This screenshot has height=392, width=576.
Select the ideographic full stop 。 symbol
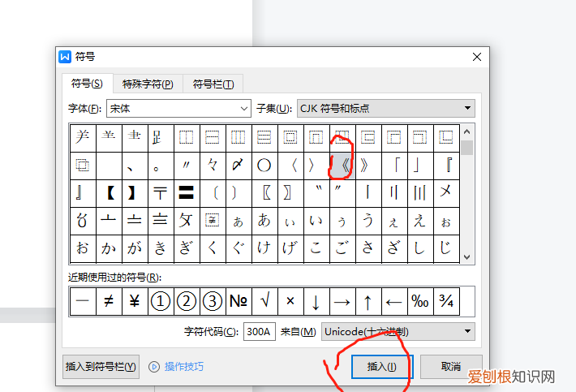(161, 166)
